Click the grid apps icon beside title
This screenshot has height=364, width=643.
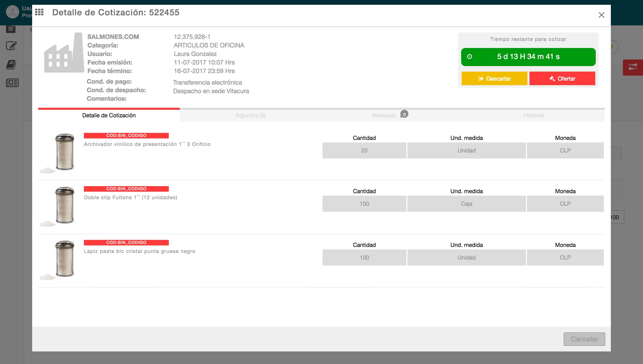[x=39, y=12]
